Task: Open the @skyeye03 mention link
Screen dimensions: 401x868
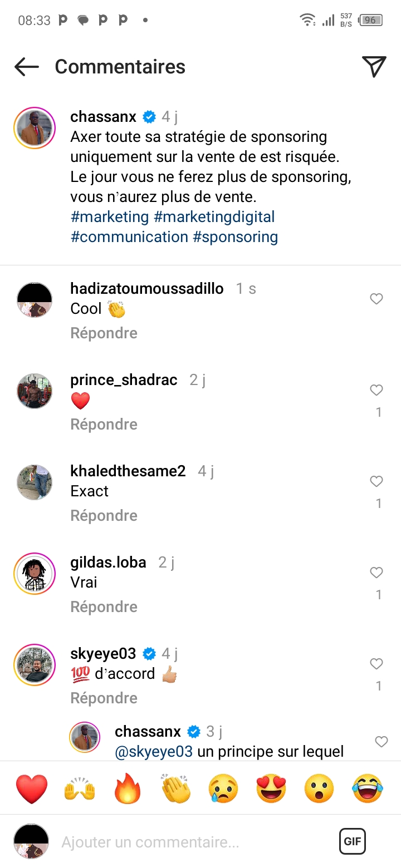Action: coord(154,752)
